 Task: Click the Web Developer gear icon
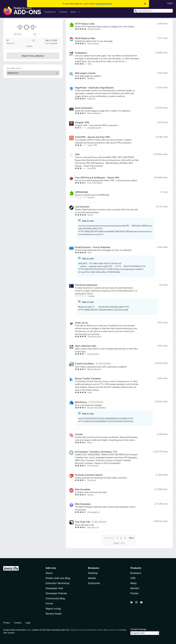coord(71,505)
